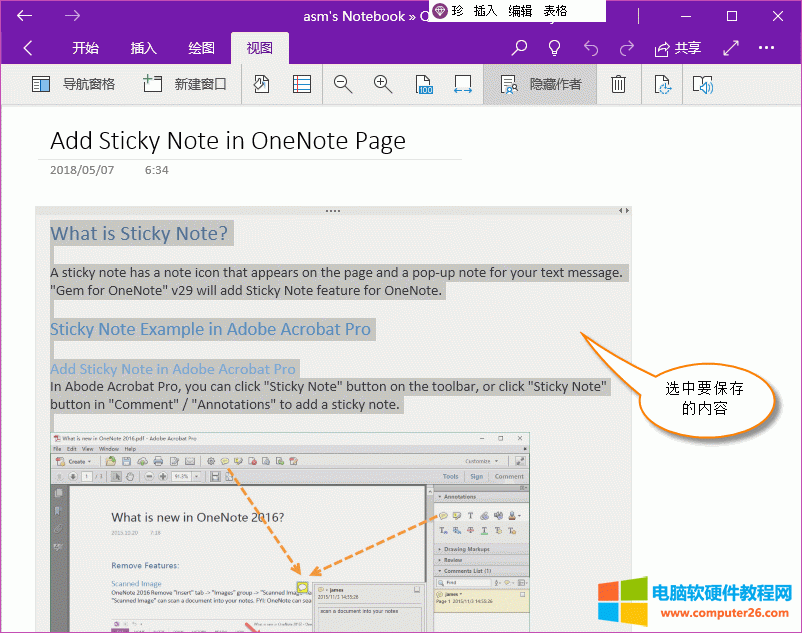Click the 100% zoom page icon
This screenshot has height=633, width=802.
[423, 84]
